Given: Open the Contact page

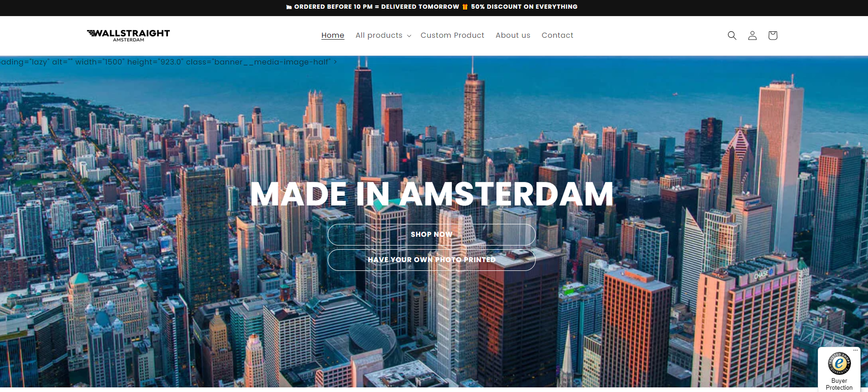Looking at the screenshot, I should pos(557,35).
